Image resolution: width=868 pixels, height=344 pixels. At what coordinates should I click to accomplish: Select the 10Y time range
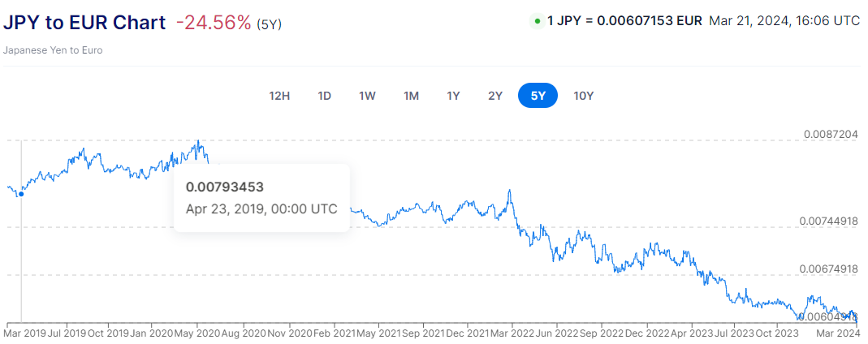pos(584,96)
